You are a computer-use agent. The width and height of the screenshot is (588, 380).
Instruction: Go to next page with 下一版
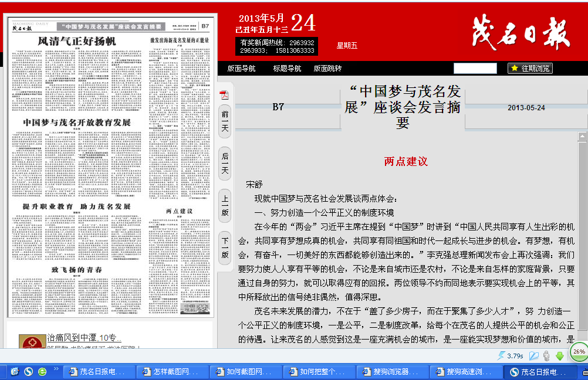pos(225,248)
